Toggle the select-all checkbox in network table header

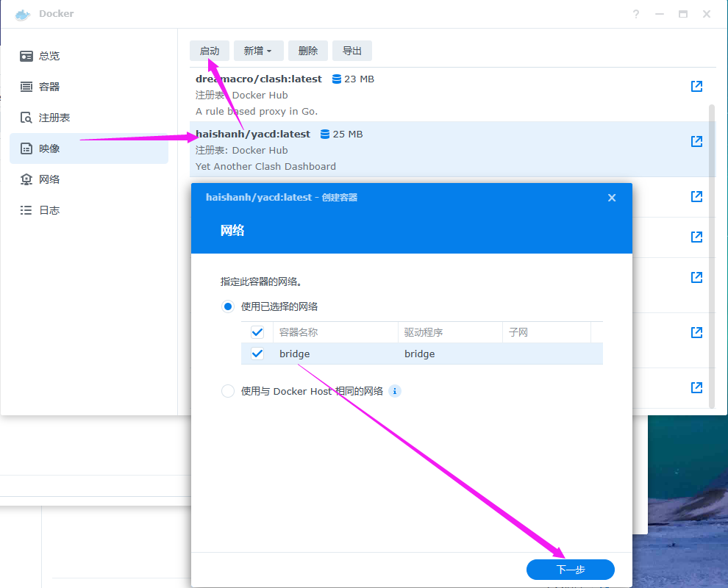(x=257, y=332)
